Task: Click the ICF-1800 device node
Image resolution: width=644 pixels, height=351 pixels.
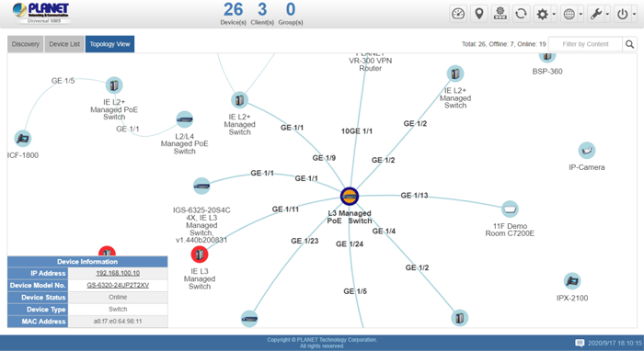Action: [23, 139]
